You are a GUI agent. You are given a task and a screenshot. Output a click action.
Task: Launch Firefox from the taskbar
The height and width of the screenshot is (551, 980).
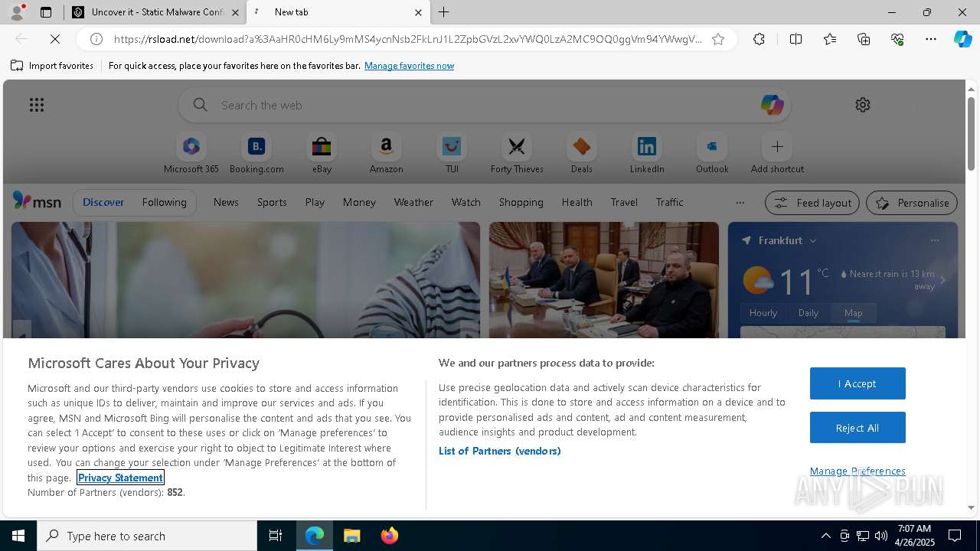[x=389, y=536]
